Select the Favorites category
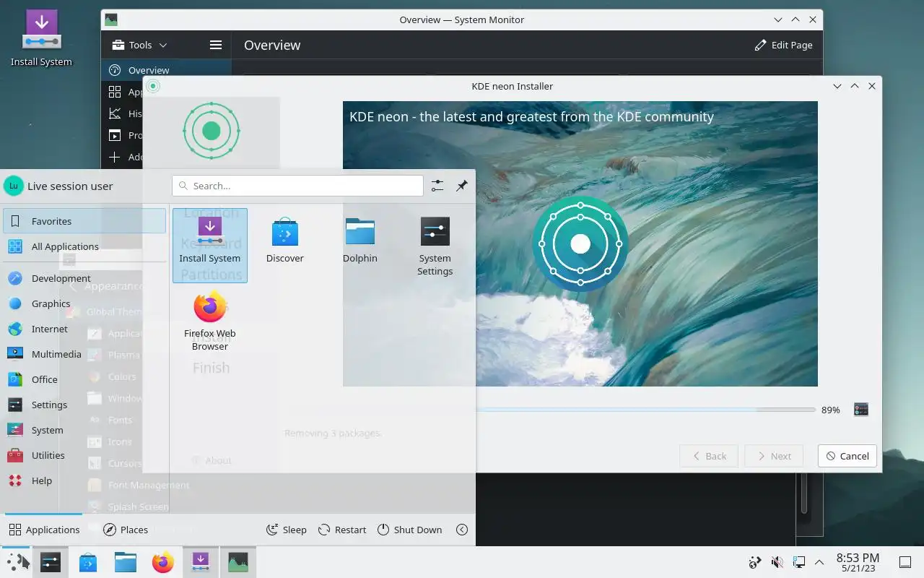Image resolution: width=924 pixels, height=578 pixels. pos(84,221)
